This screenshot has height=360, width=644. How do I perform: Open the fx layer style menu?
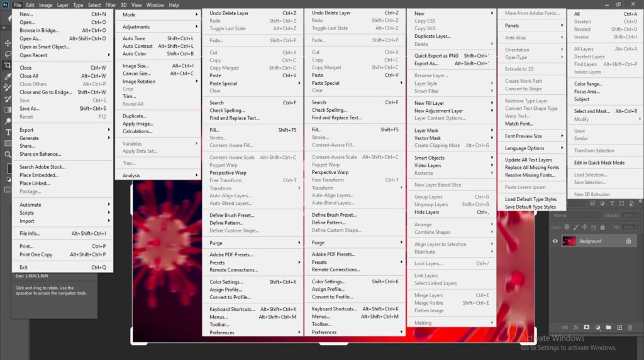click(576, 327)
